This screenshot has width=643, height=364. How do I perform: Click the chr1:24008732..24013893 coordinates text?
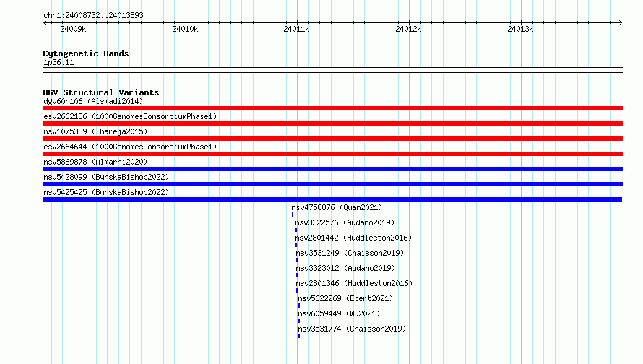tap(93, 15)
